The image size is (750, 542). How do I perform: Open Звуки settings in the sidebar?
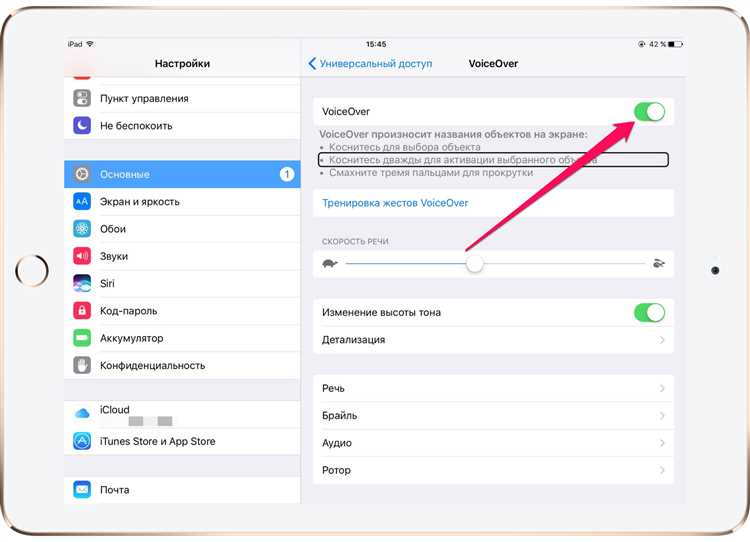point(182,256)
